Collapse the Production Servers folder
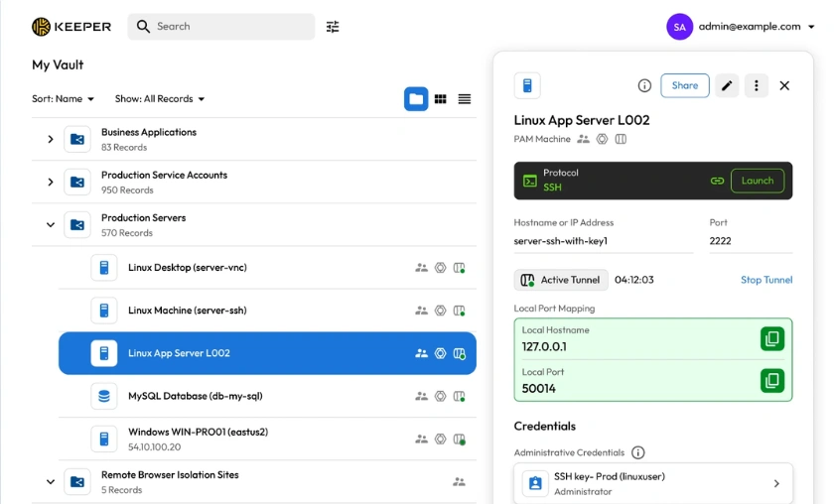The height and width of the screenshot is (504, 834). (x=51, y=225)
